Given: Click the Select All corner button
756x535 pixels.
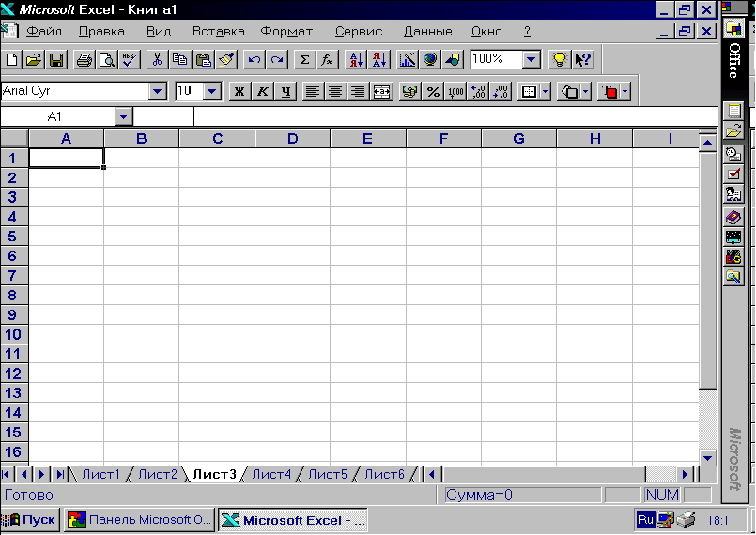Looking at the screenshot, I should coord(14,138).
